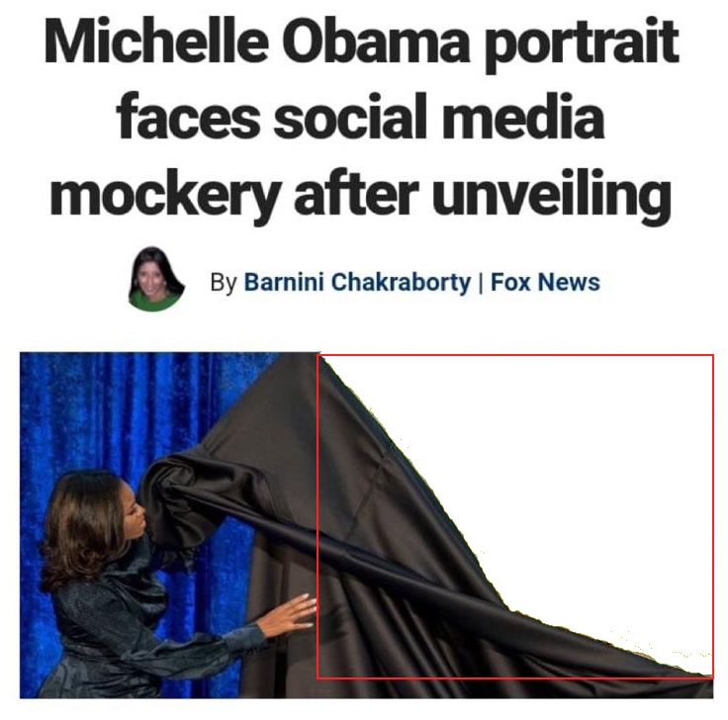Viewport: 728px width, 720px height.
Task: Click the headline word "Michelle"
Action: pos(156,42)
